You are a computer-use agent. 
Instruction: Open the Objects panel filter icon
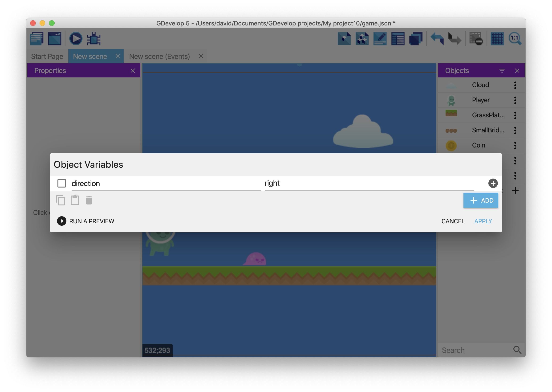tap(502, 71)
